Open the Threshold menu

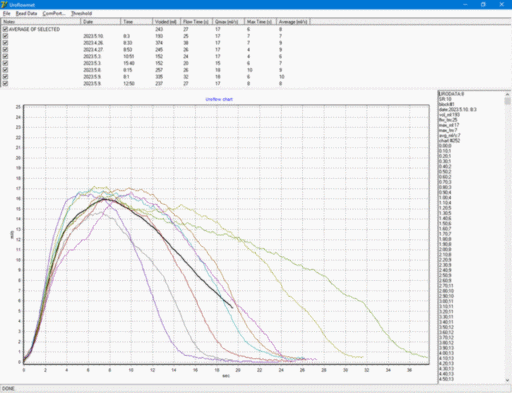click(81, 13)
